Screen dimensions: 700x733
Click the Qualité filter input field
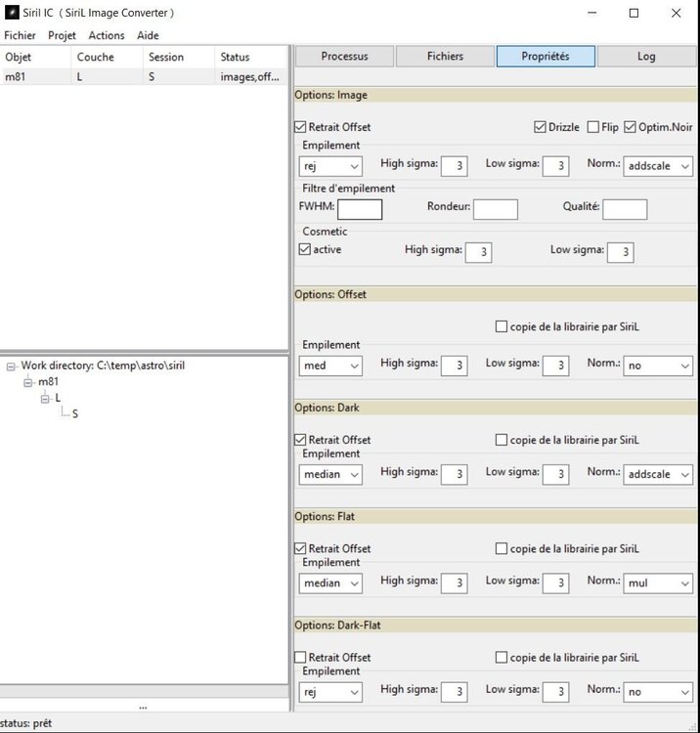point(625,209)
